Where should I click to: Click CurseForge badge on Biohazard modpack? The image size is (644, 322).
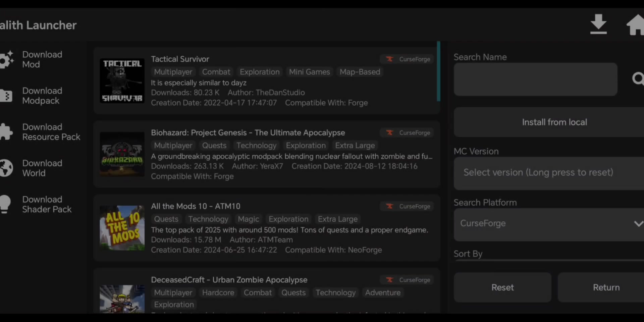407,133
